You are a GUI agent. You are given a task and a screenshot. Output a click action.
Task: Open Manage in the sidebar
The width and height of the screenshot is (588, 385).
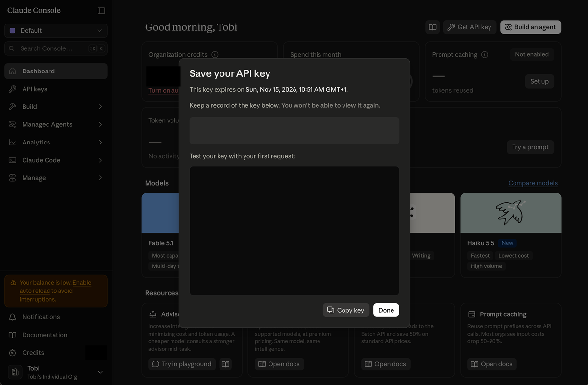(56, 178)
